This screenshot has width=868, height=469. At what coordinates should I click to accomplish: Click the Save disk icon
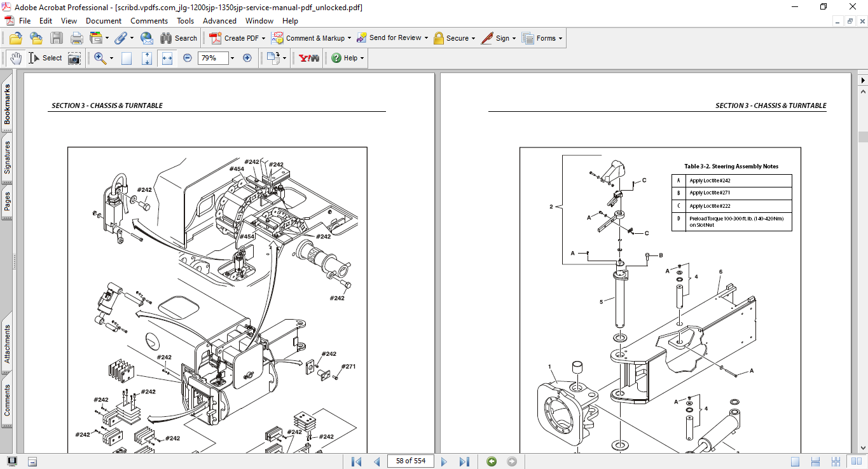coord(57,38)
